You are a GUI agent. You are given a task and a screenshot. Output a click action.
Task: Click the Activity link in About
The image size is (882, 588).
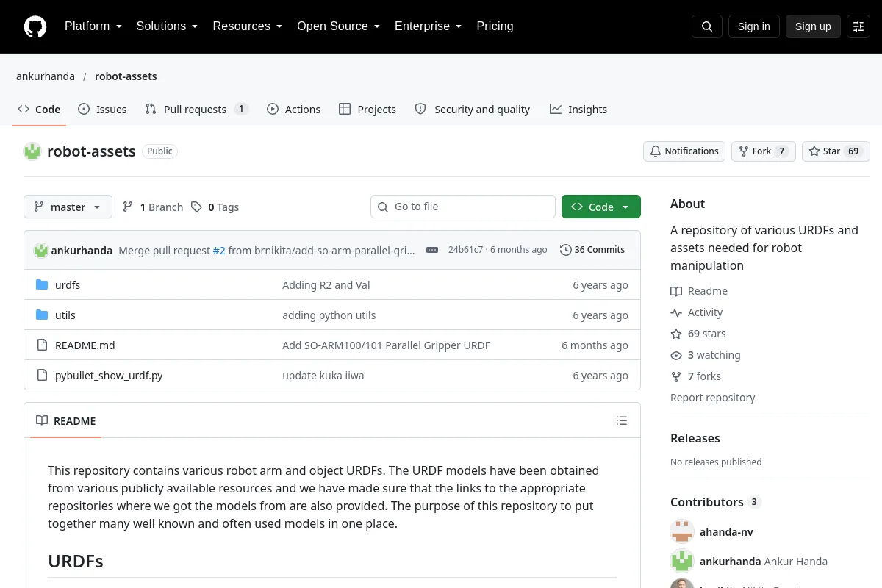pyautogui.click(x=697, y=312)
